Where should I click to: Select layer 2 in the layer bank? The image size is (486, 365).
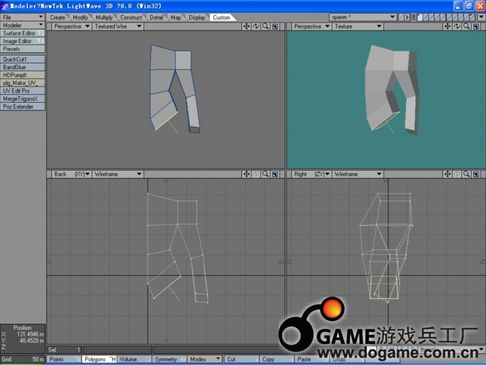426,17
